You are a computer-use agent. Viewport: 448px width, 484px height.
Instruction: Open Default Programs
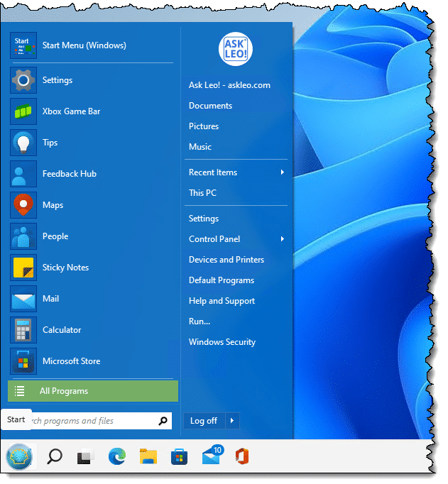coord(222,280)
